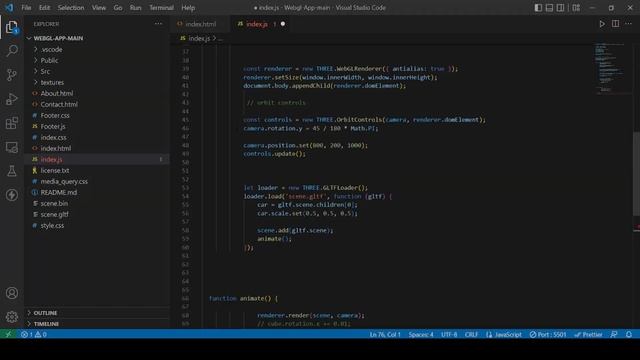
Task: Open the Run and Debug view
Action: point(12,99)
